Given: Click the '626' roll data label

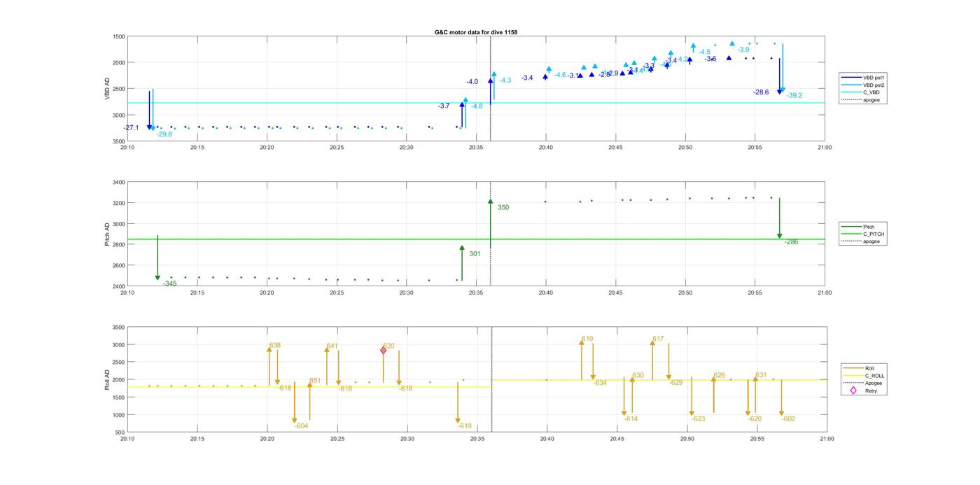Looking at the screenshot, I should [x=720, y=376].
